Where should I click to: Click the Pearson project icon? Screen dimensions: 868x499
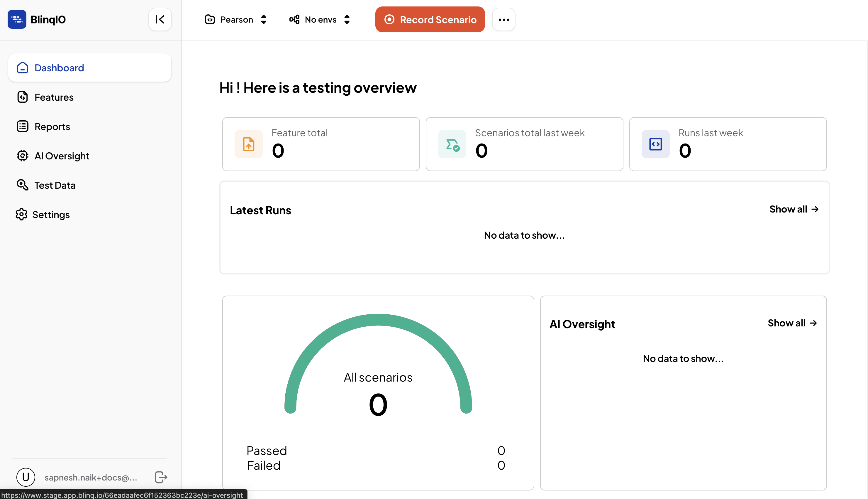pos(210,20)
